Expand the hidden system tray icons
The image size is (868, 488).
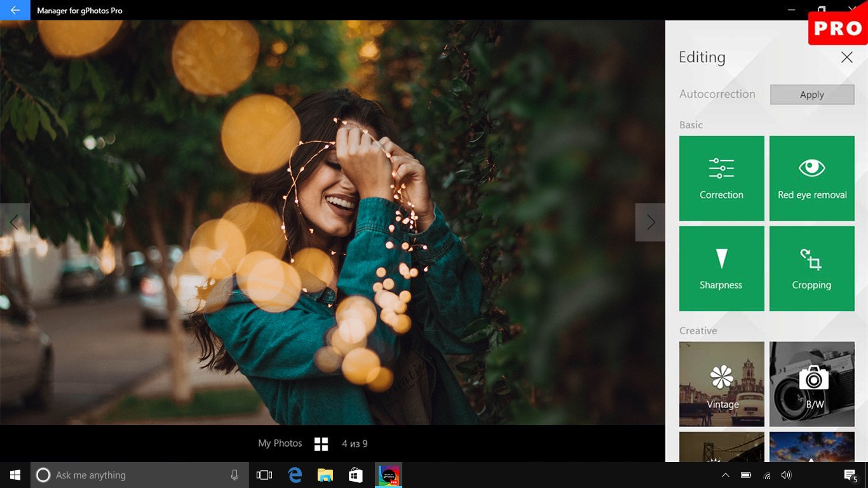point(725,475)
